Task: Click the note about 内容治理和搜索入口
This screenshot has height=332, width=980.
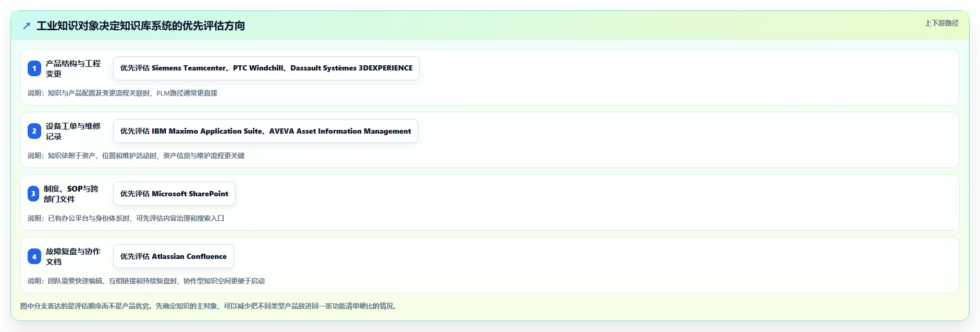Action: (x=126, y=218)
